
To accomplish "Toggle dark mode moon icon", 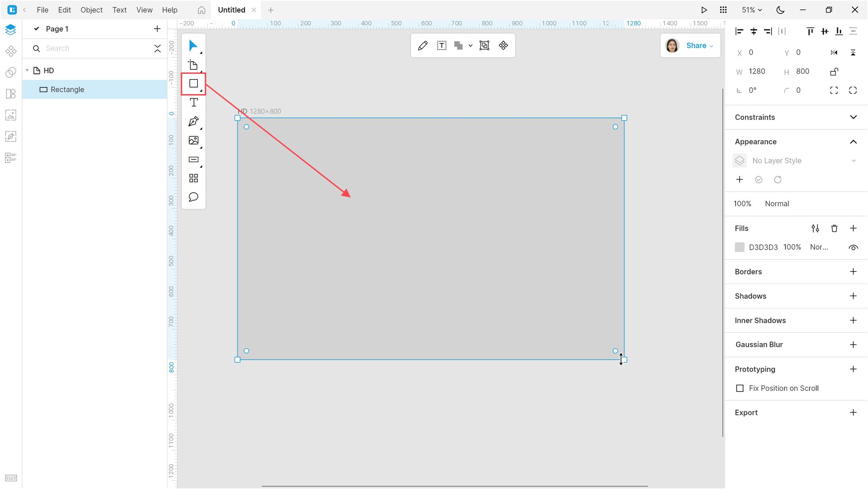I will coord(780,10).
